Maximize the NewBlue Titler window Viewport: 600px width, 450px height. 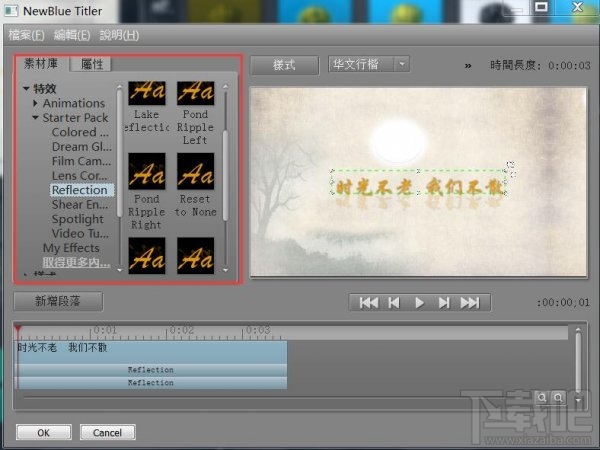click(541, 7)
